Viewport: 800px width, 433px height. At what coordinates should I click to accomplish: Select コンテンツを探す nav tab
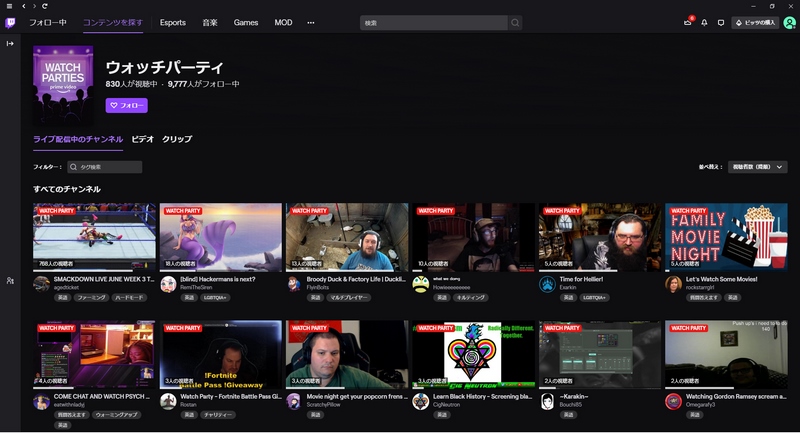(x=113, y=23)
